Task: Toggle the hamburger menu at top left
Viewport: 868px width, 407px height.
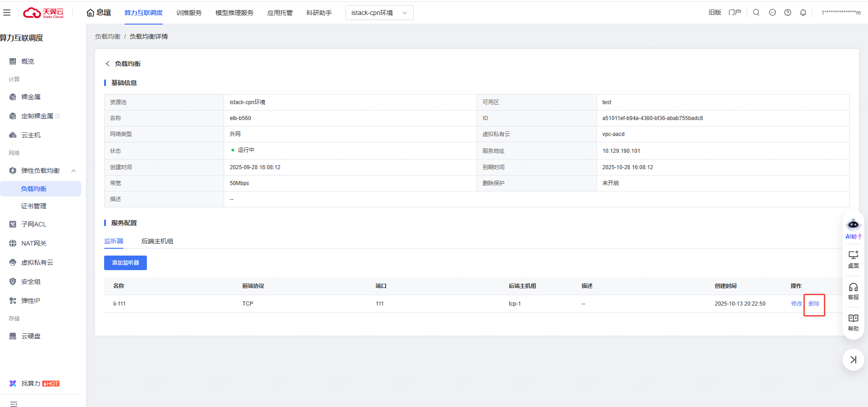Action: pos(7,13)
